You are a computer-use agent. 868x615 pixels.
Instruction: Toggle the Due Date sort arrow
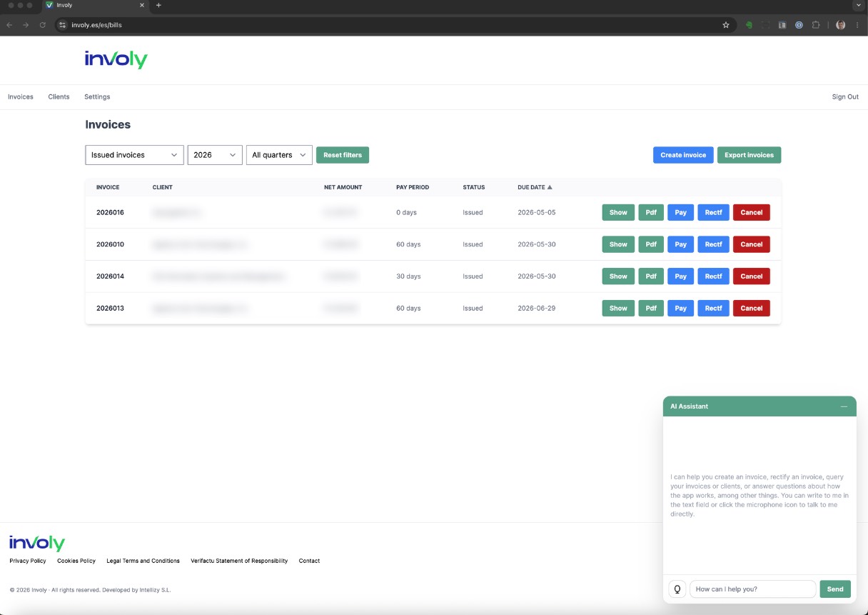click(x=550, y=187)
